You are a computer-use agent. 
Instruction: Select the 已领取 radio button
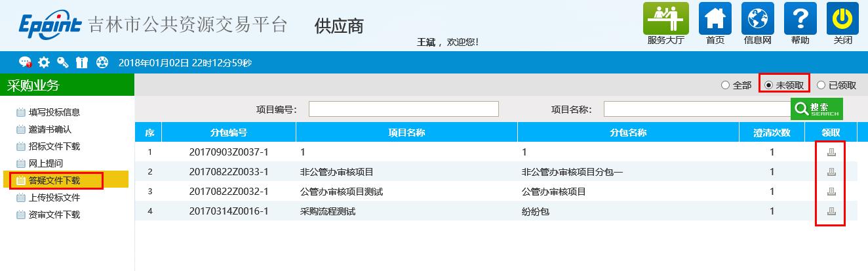pos(821,85)
